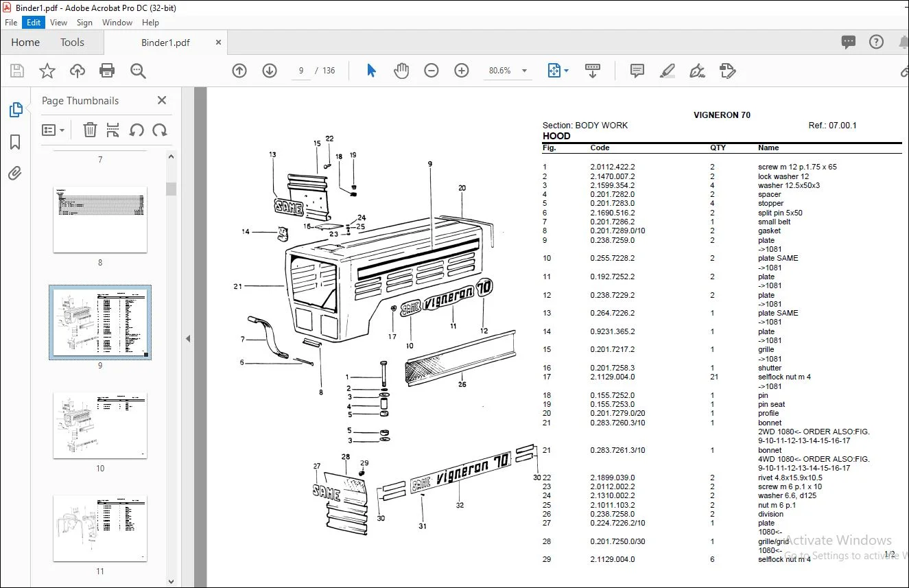Open the Sign menu
Viewport: 909px width, 588px height.
[84, 23]
